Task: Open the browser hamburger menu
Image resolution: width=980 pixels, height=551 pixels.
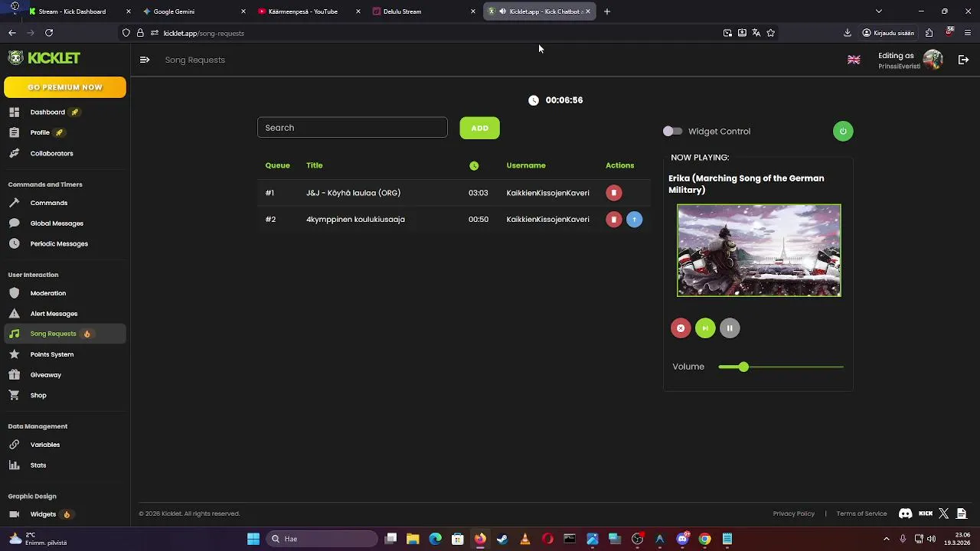Action: coord(968,33)
